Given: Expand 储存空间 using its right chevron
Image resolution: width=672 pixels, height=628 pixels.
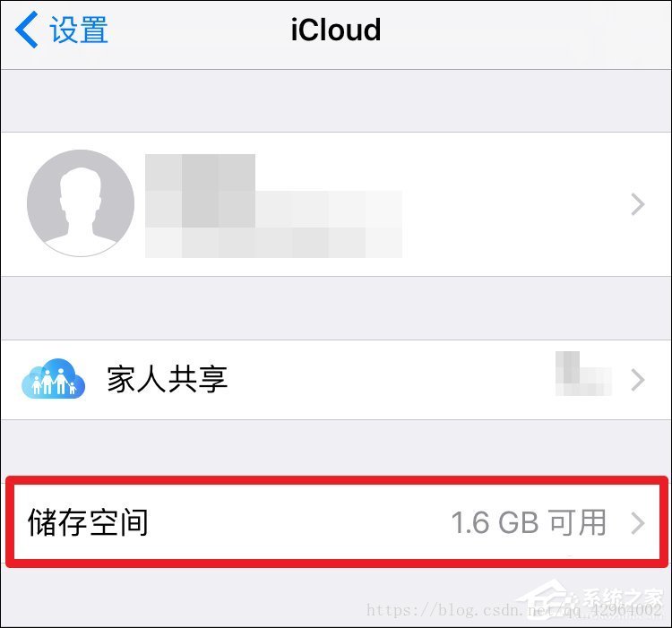Looking at the screenshot, I should (638, 523).
